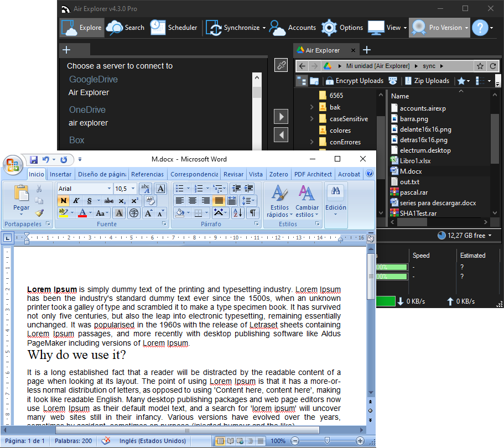Click Cambiar estilos button

coord(307,200)
